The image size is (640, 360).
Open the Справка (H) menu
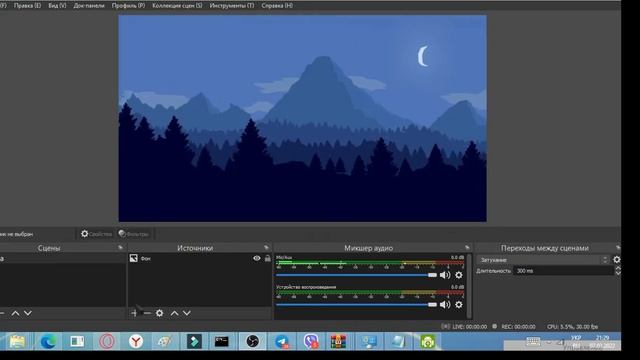(277, 6)
